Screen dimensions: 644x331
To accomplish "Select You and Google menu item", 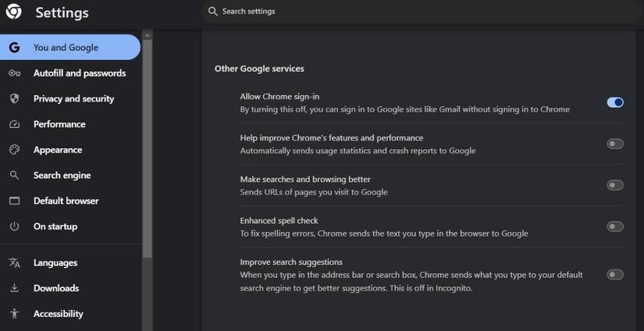I will click(x=66, y=48).
